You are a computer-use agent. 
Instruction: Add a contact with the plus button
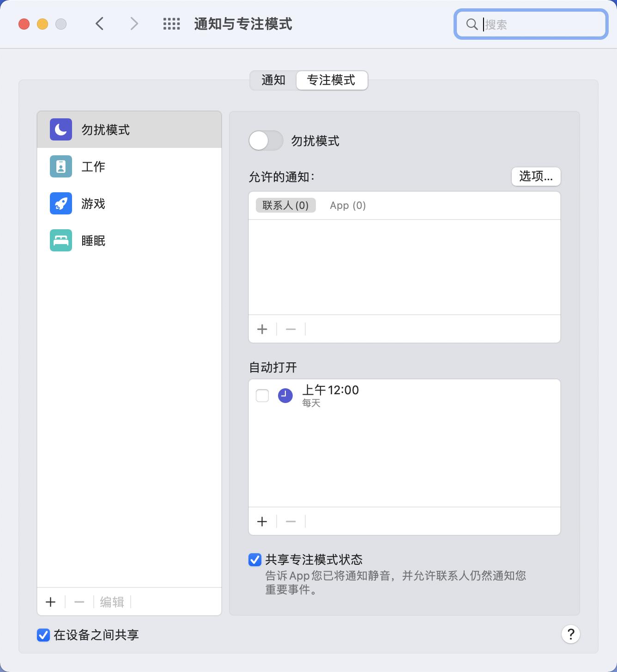(262, 329)
